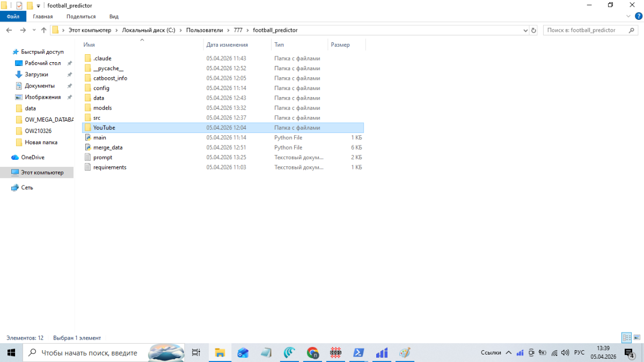This screenshot has height=362, width=644.
Task: Open recent locations dropdown arrow
Action: coord(34,31)
